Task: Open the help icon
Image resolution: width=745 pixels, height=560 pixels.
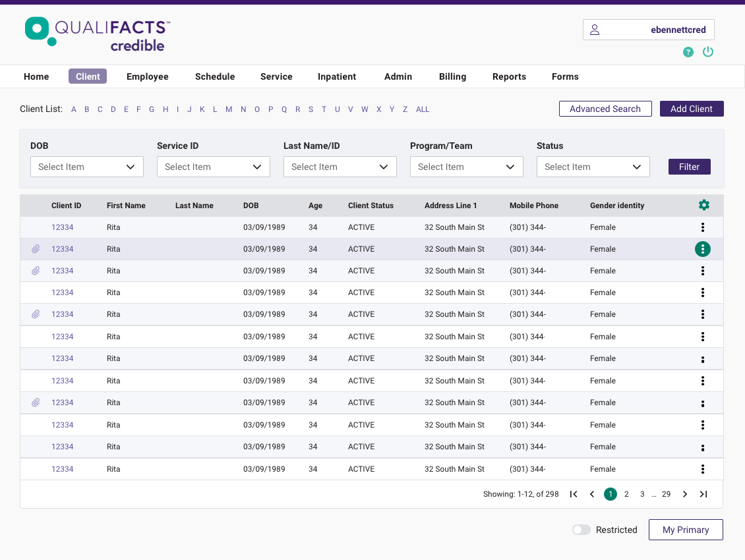Action: 688,51
